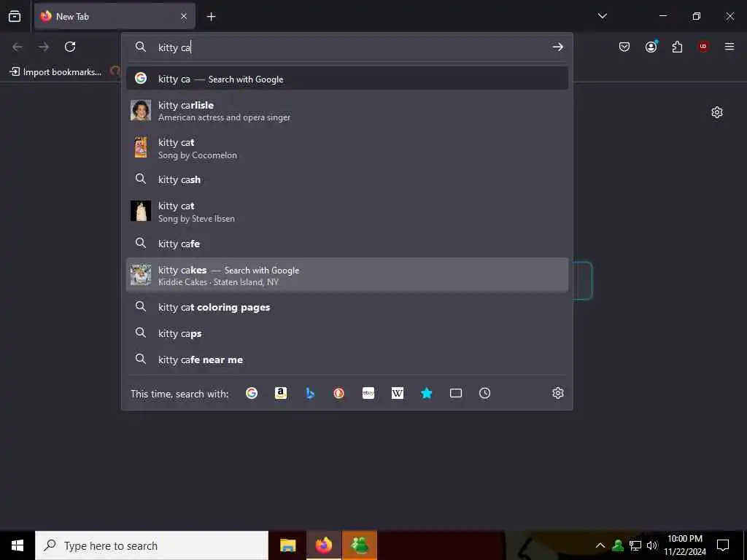The height and width of the screenshot is (560, 747).
Task: Click the Windows taskbar search box
Action: (x=152, y=545)
